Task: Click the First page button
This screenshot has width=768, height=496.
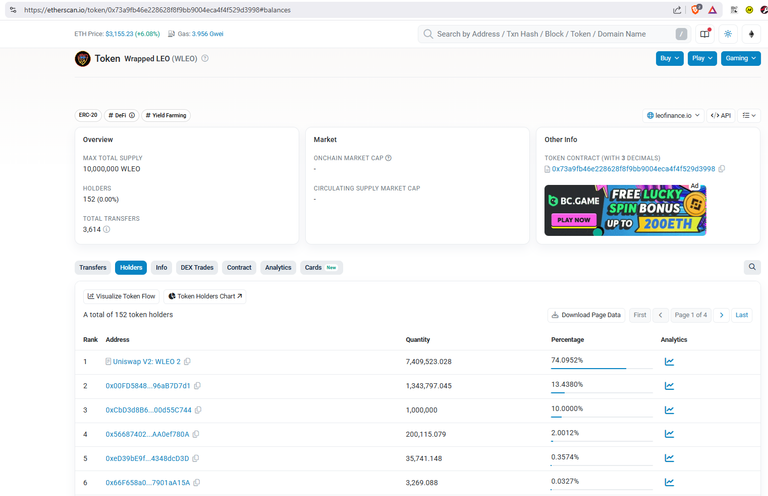Action: point(640,315)
